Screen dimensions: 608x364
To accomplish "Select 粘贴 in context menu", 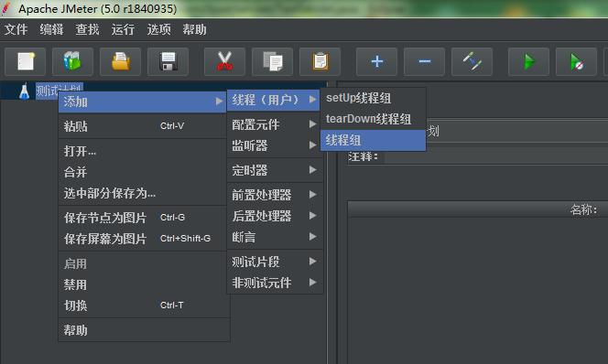I will click(x=142, y=126).
